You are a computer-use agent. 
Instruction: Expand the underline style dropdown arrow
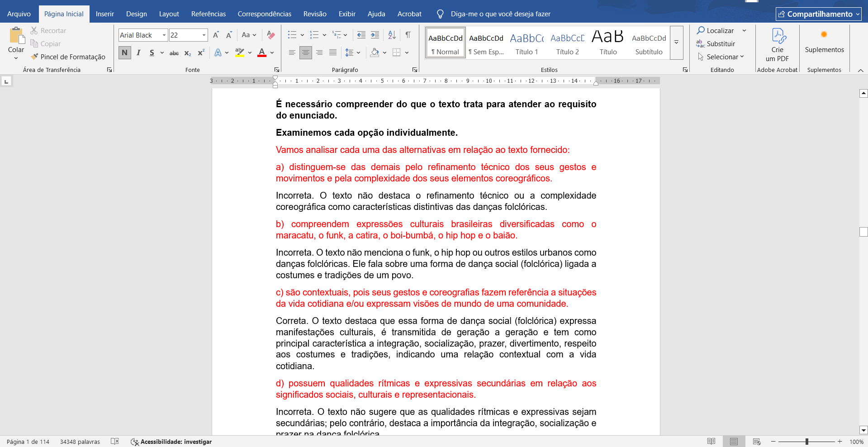click(x=162, y=52)
